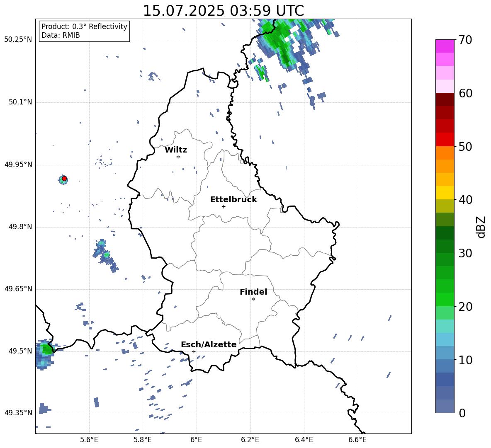This screenshot has height=448, width=491.
Task: Click the cross marker below Ettelbruck
Action: pyautogui.click(x=224, y=206)
